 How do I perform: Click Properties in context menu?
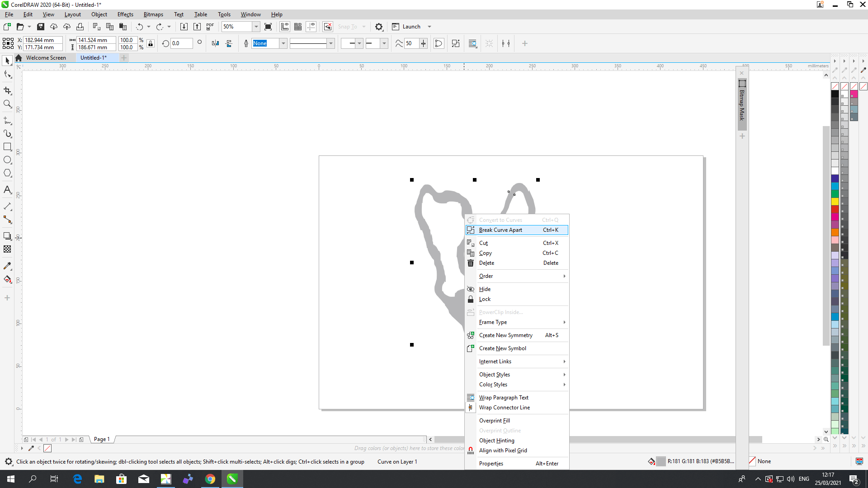click(517, 464)
